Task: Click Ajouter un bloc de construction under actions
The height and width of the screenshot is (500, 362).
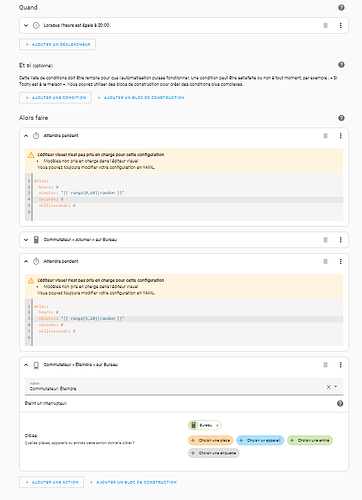Action: point(133,482)
